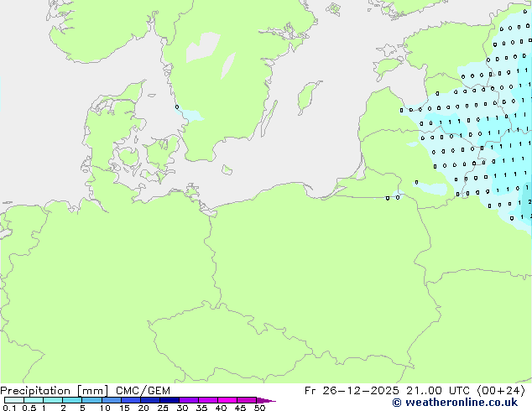Screen dimensions: 532x411
Task: Click the '(00+24)' forecast offset text
Action: click(501, 391)
